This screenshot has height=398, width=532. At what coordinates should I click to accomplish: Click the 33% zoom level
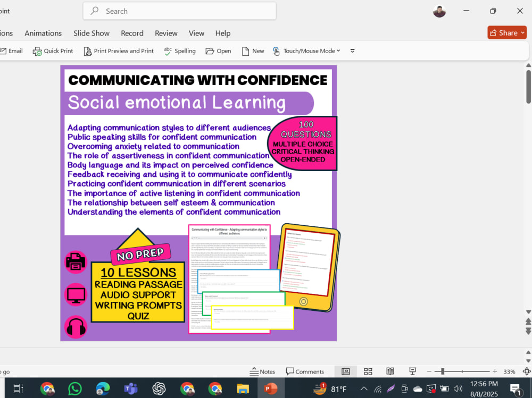click(509, 371)
